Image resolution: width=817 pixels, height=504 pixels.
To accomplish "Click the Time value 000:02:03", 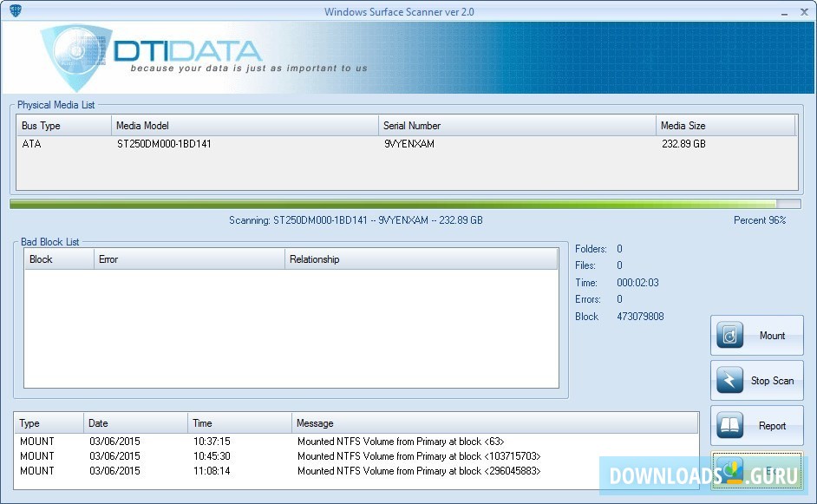I will (x=637, y=283).
